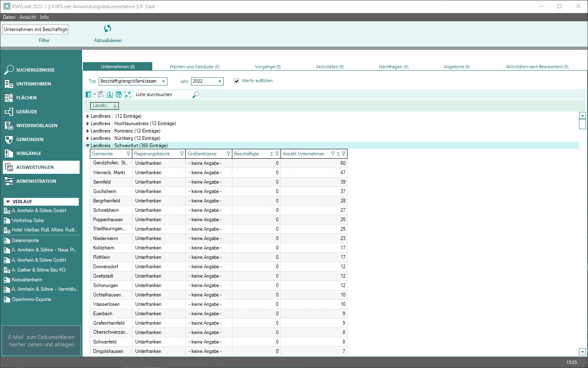Image resolution: width=588 pixels, height=368 pixels.
Task: Open Datenimporte from history
Action: tap(25, 240)
